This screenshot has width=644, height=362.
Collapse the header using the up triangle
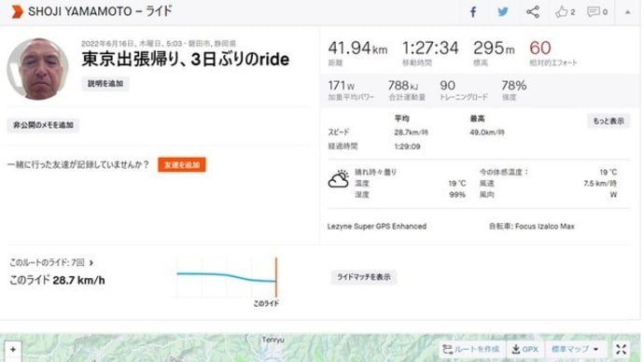[627, 12]
